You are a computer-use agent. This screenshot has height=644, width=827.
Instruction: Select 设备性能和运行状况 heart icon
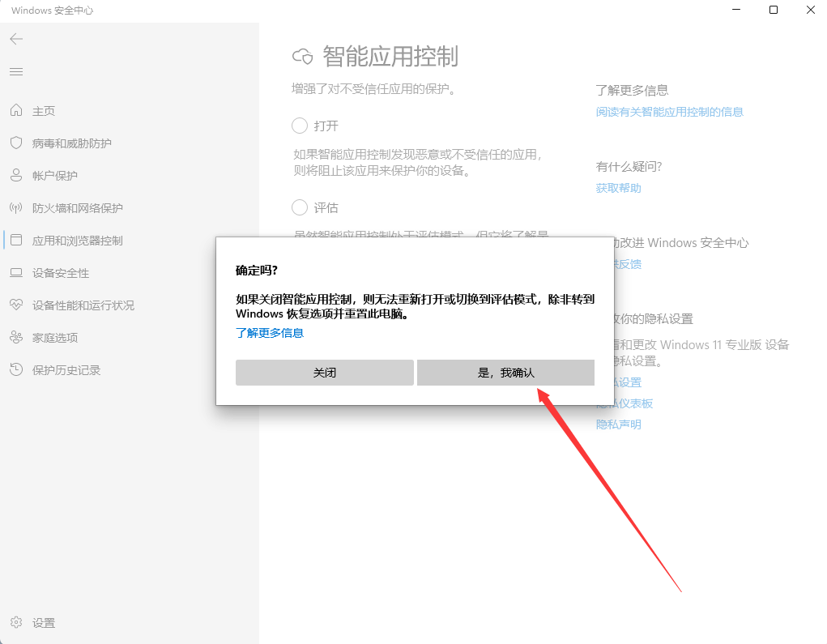coord(16,305)
